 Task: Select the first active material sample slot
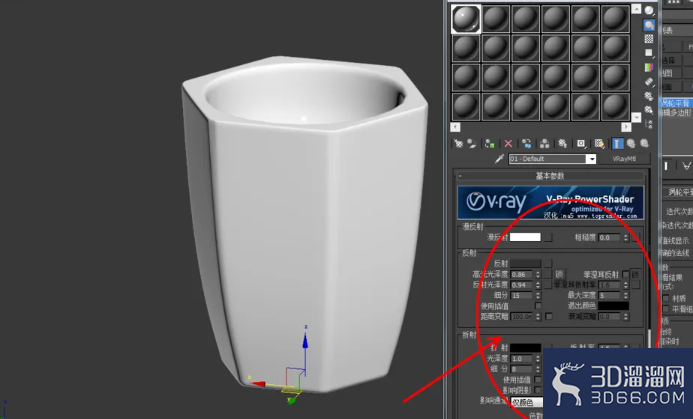466,19
